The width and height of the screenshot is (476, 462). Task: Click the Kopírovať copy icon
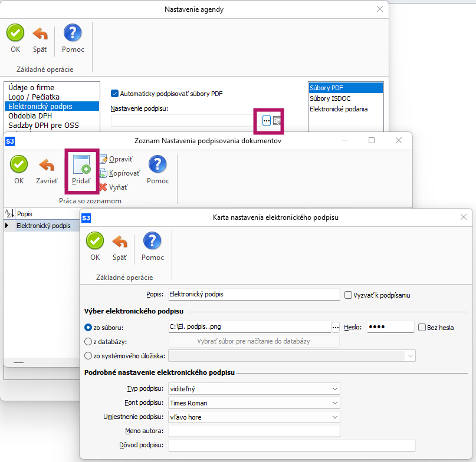tap(104, 173)
